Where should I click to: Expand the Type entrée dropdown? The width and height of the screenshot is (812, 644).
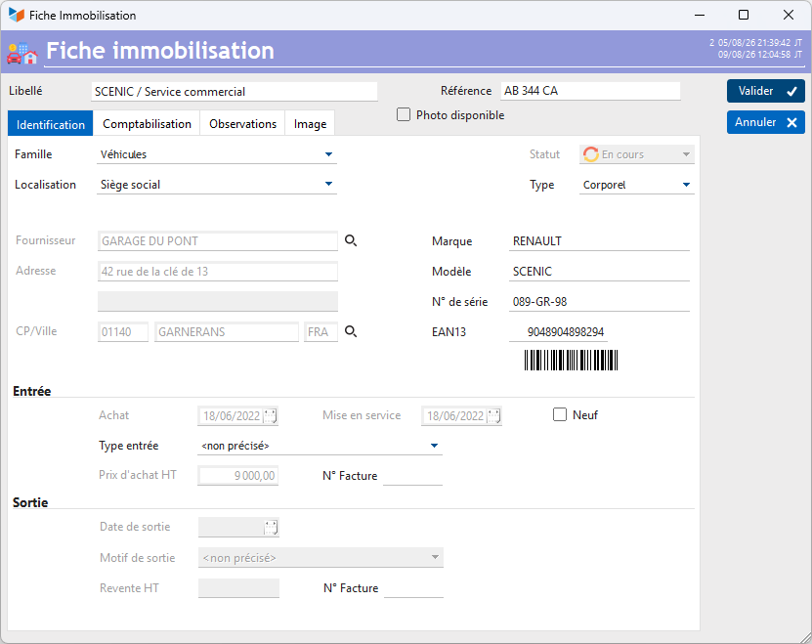[x=434, y=446]
